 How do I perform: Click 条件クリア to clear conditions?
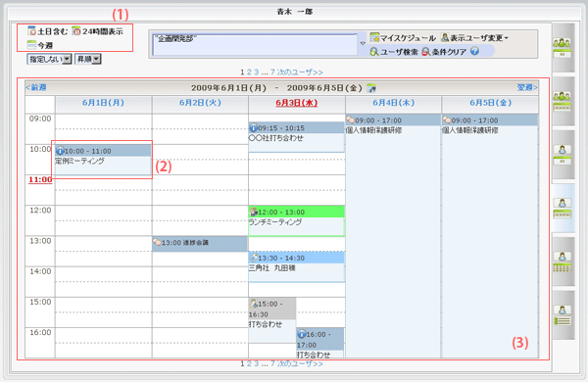[444, 52]
